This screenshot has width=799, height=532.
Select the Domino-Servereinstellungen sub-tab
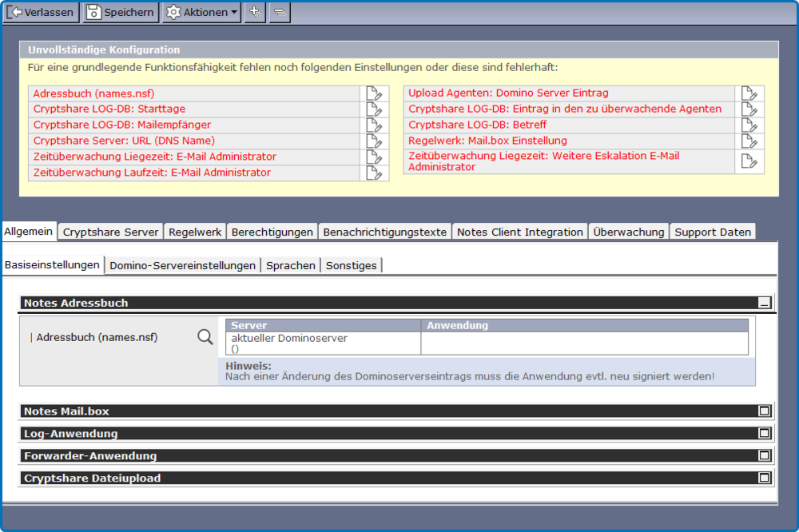pos(183,265)
